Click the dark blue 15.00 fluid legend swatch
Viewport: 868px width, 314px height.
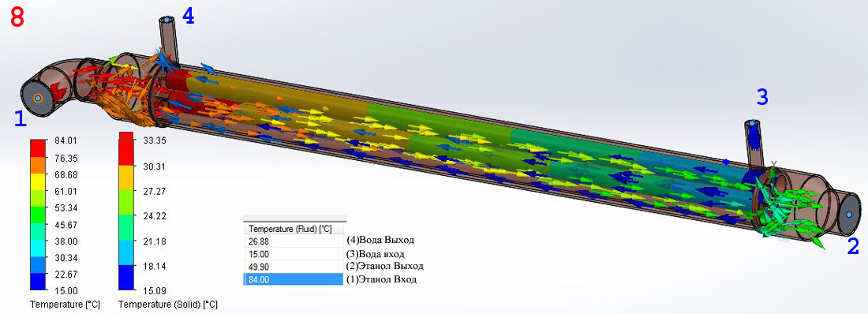click(38, 282)
